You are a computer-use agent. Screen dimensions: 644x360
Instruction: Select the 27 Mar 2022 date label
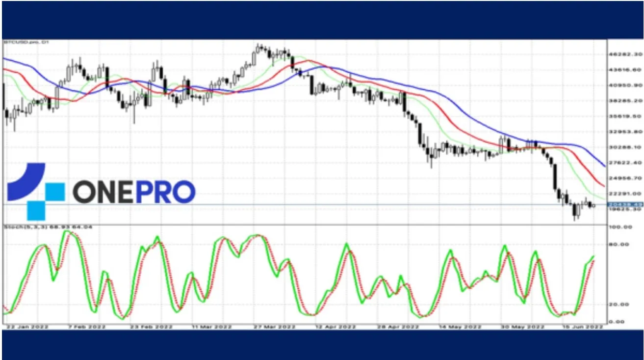275,327
